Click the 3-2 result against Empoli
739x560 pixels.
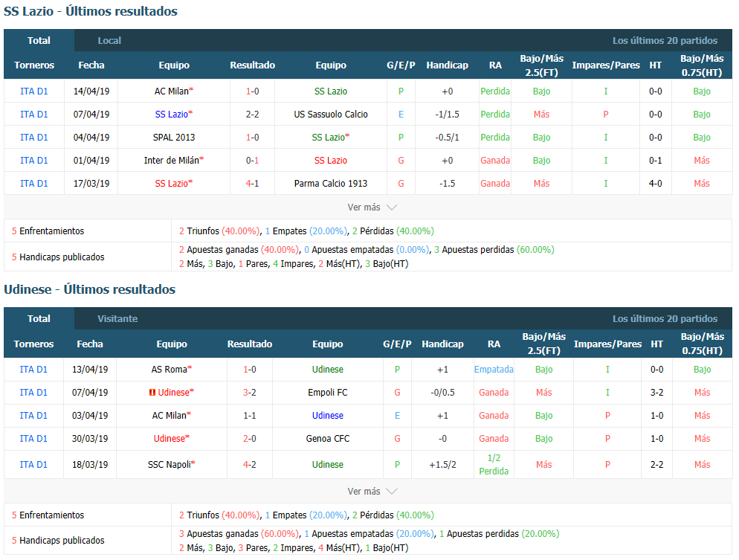coord(250,393)
